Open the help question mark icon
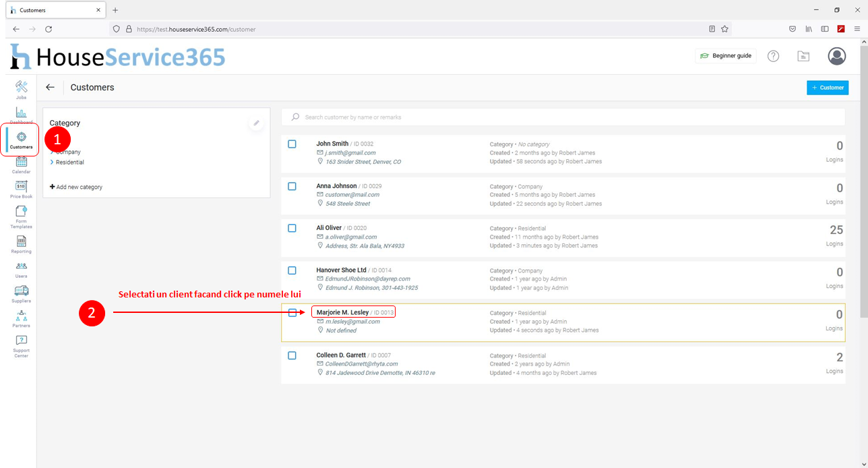This screenshot has height=468, width=868. 774,56
